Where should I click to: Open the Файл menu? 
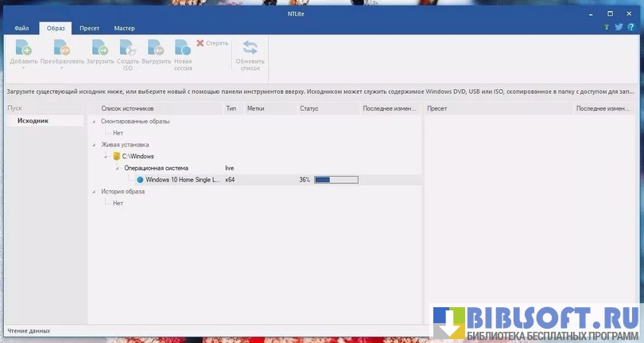(x=21, y=28)
